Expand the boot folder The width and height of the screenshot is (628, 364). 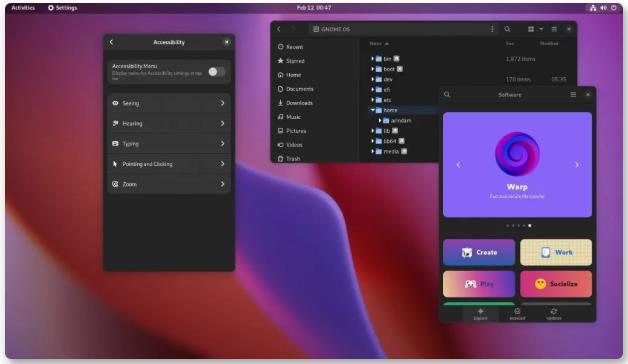tap(372, 69)
